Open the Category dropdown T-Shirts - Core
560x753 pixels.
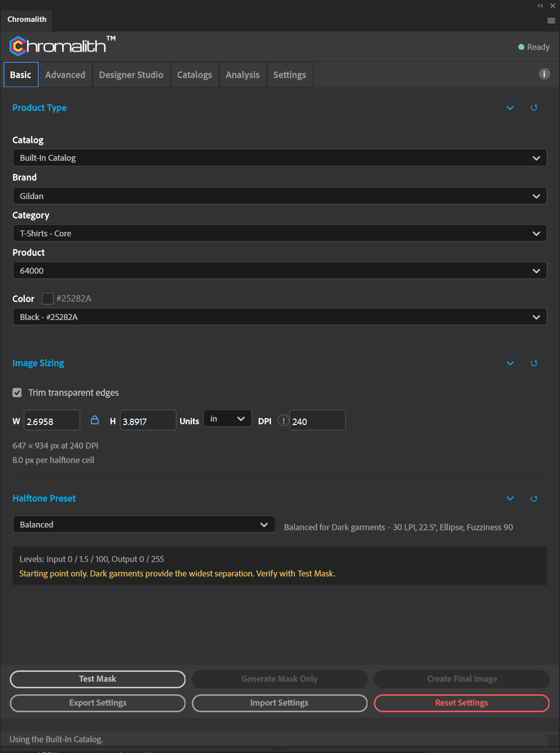(280, 233)
